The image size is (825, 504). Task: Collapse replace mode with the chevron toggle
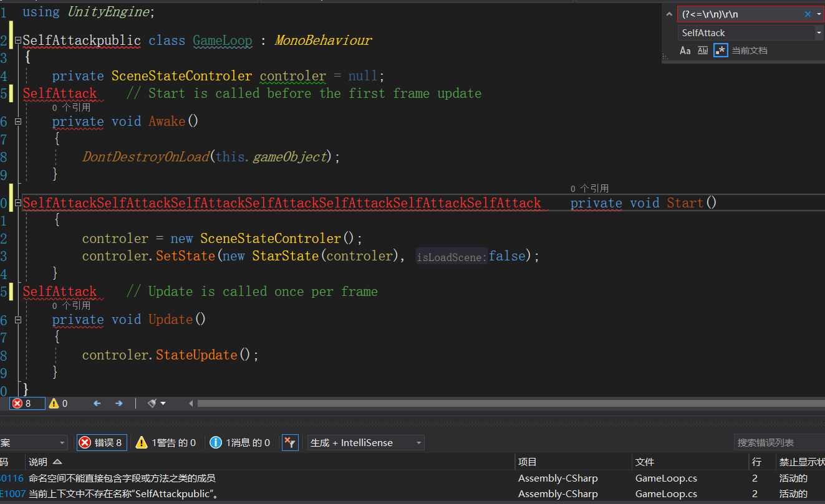[x=669, y=14]
